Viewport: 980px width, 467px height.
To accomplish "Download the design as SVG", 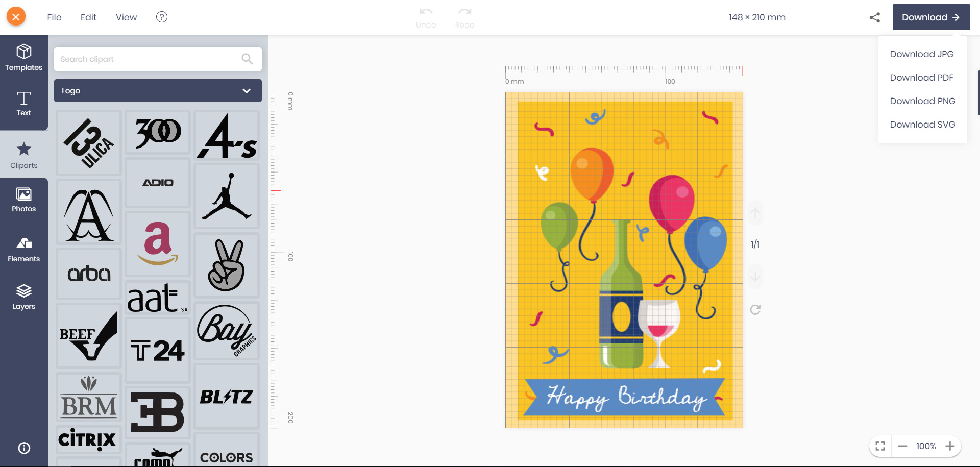I will [x=922, y=124].
